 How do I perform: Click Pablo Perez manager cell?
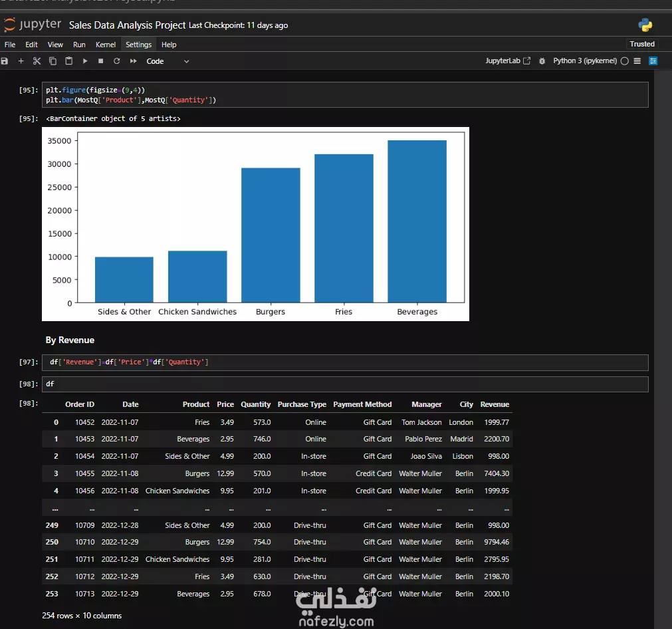pos(423,439)
